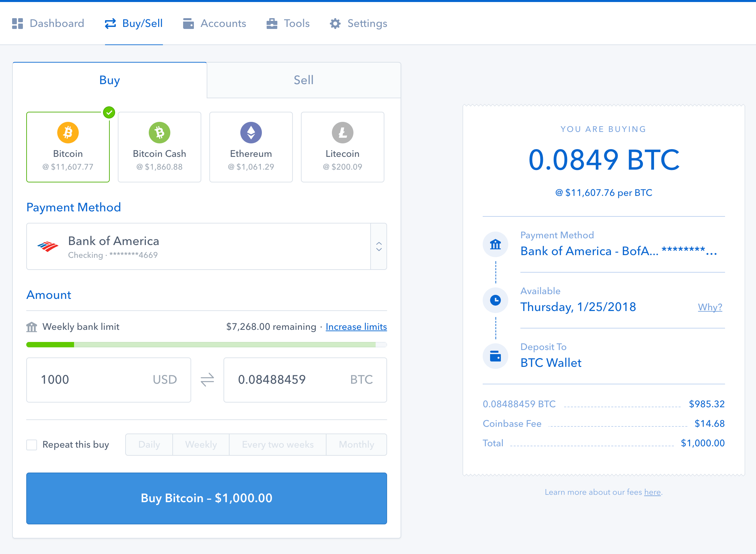Click the $7,268.00 remaining text

[x=271, y=327]
